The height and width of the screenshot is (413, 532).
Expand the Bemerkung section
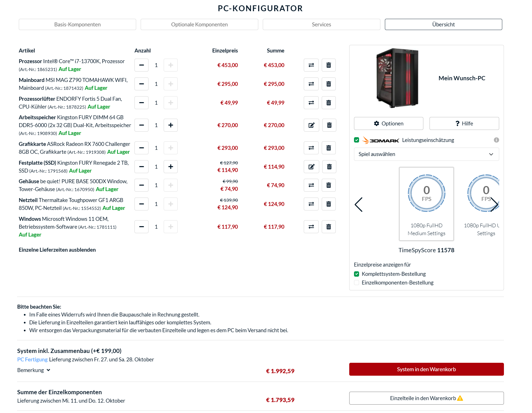(34, 370)
